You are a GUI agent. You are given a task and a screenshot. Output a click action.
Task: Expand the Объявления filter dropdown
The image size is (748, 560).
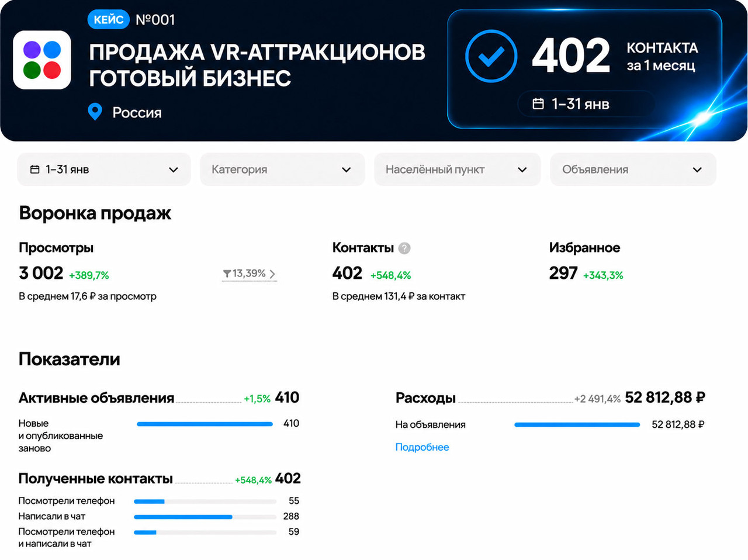click(633, 170)
